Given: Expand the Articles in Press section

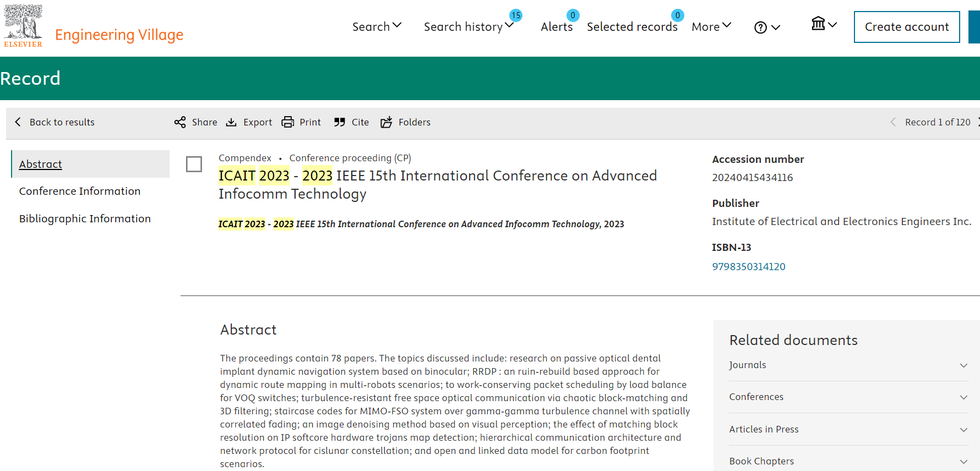Looking at the screenshot, I should click(x=963, y=430).
